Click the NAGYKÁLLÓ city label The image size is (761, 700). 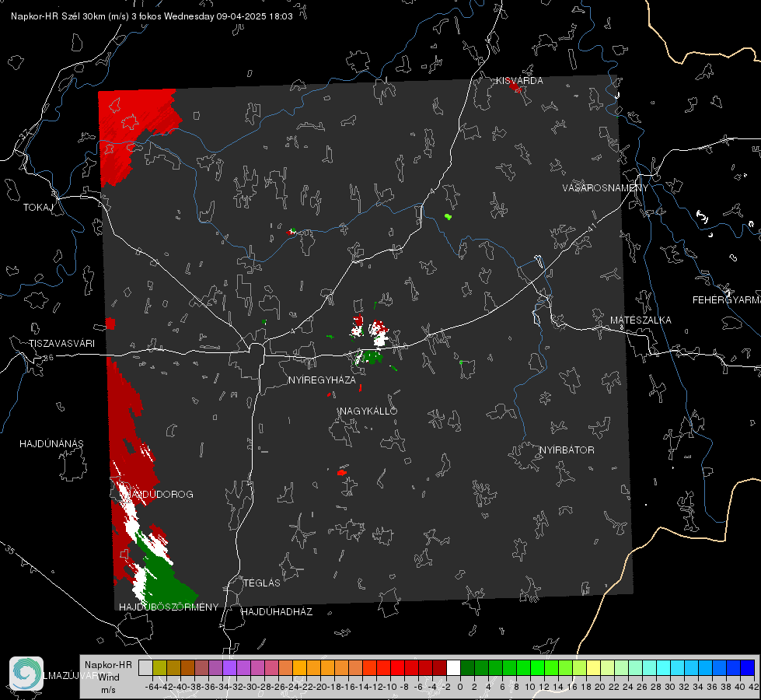pos(368,411)
